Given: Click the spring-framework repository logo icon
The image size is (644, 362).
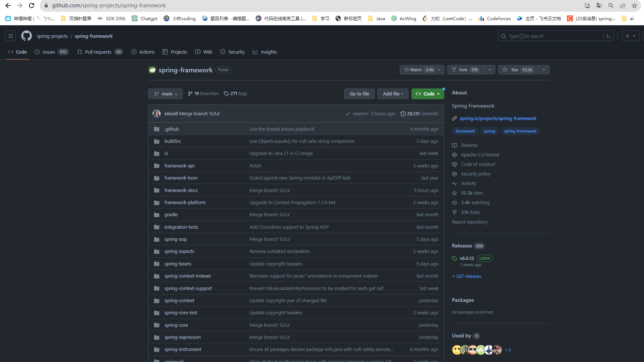Looking at the screenshot, I should pos(152,70).
